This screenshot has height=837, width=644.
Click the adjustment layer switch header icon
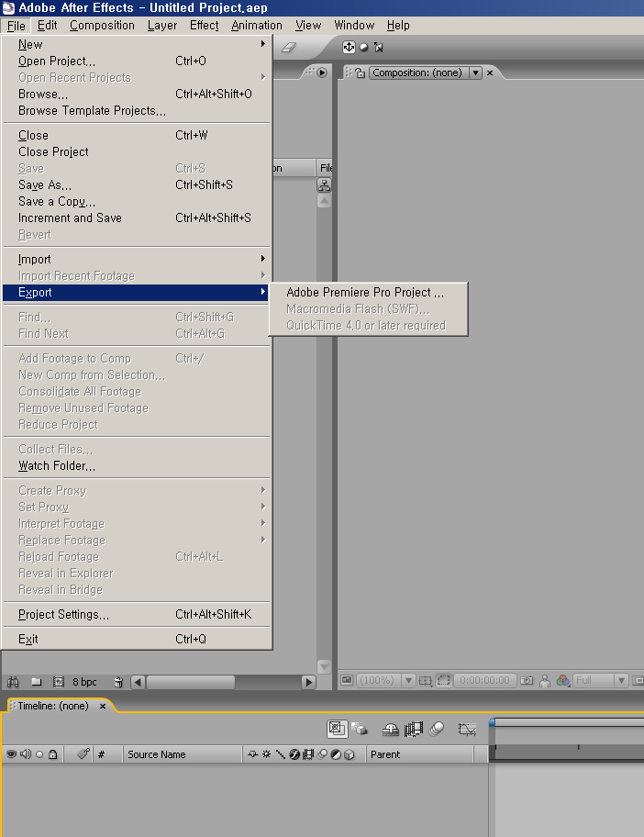pyautogui.click(x=336, y=754)
